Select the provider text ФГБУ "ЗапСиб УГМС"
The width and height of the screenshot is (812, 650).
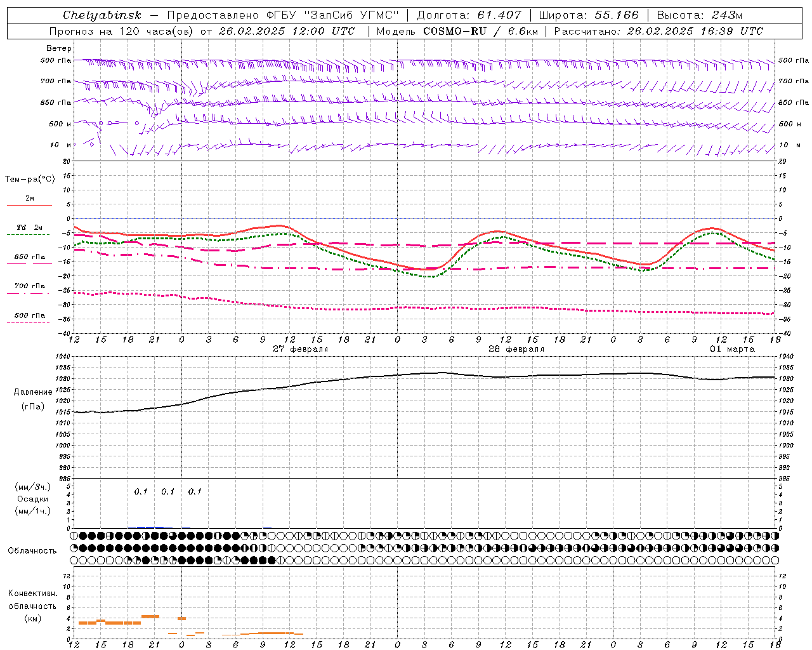click(332, 15)
